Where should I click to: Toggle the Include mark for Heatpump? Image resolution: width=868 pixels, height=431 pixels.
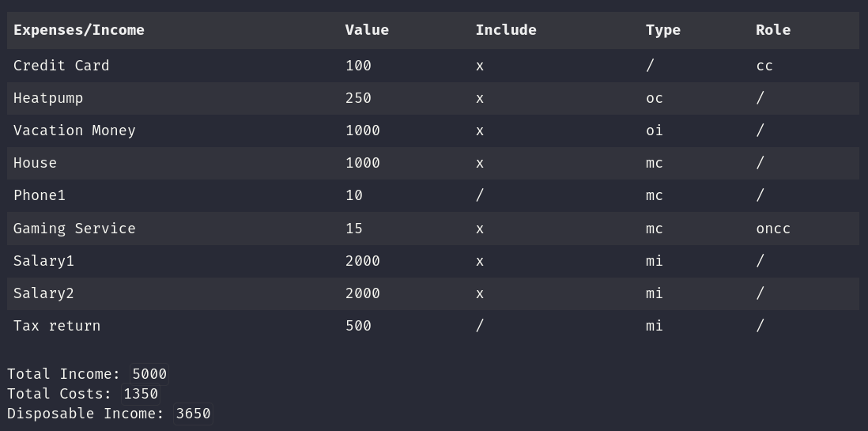click(x=479, y=99)
